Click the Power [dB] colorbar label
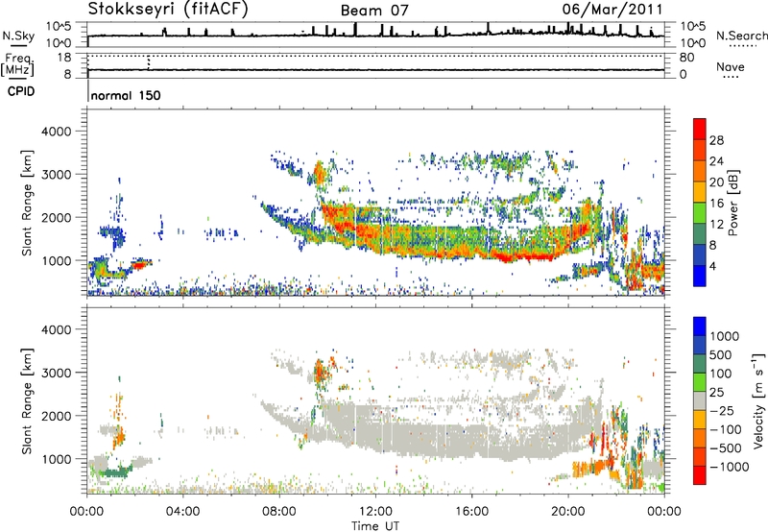This screenshot has height=532, width=768. (732, 203)
